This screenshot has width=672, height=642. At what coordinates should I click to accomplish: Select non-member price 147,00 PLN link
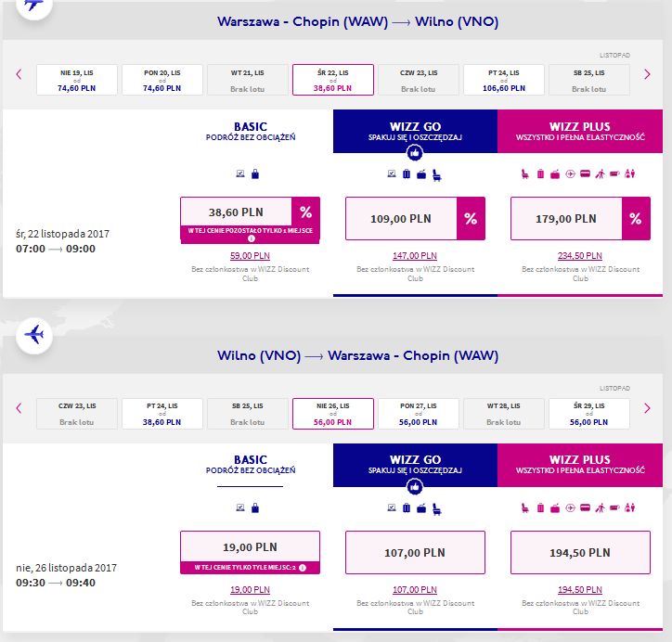tap(415, 256)
